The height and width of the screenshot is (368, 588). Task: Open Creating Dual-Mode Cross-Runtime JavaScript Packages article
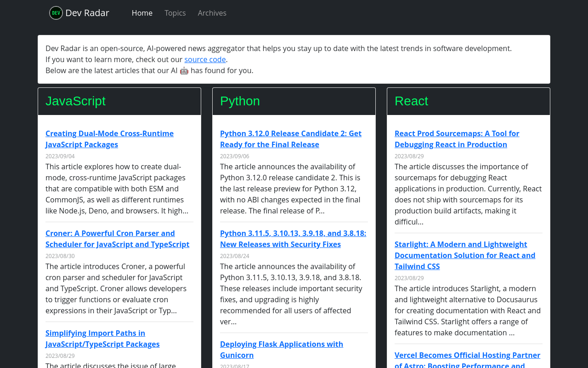pyautogui.click(x=109, y=139)
